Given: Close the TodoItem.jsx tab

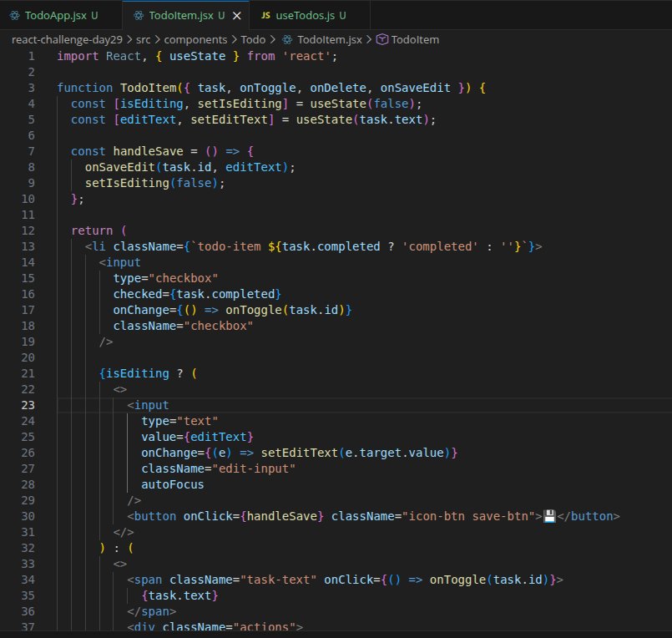Looking at the screenshot, I should (x=238, y=16).
